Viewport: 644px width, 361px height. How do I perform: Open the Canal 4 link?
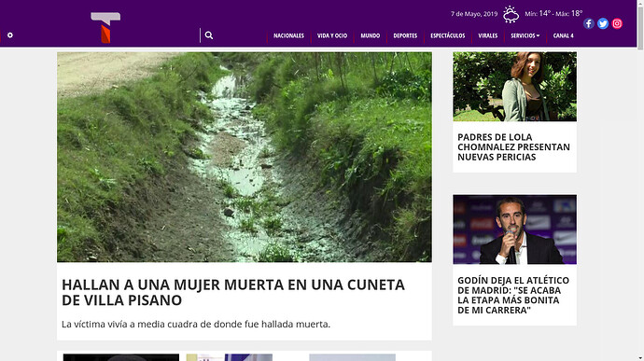(563, 35)
